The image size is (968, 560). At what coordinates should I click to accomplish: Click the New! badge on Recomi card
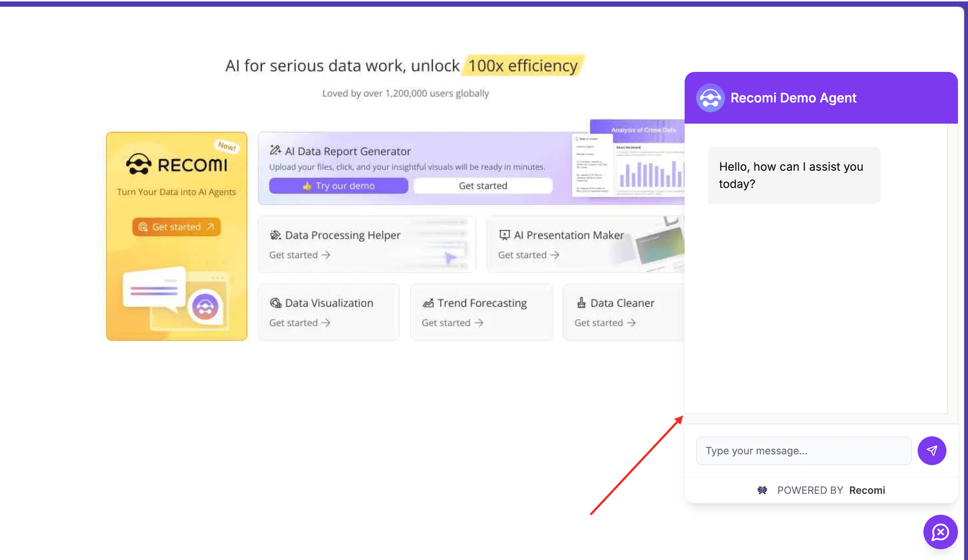click(x=227, y=146)
